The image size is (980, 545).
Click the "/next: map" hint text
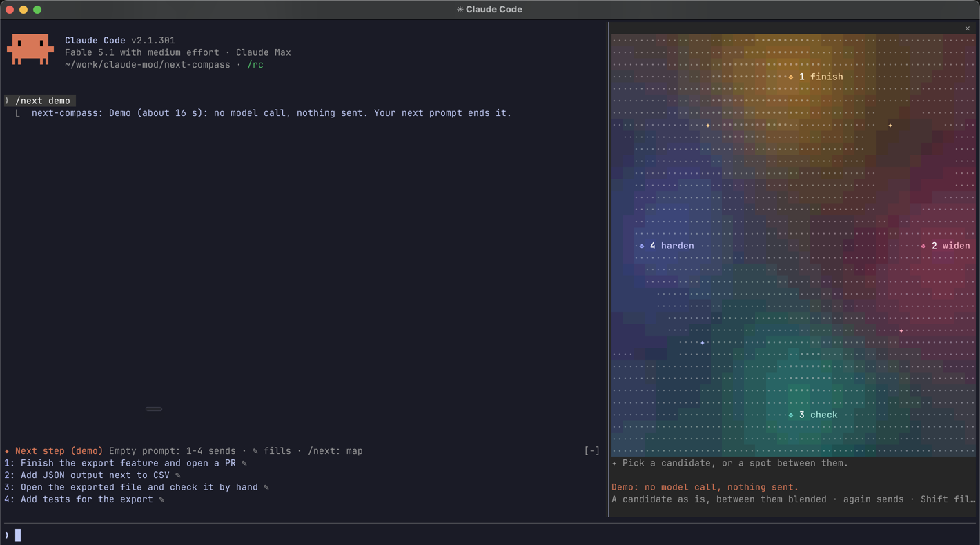[x=335, y=451]
